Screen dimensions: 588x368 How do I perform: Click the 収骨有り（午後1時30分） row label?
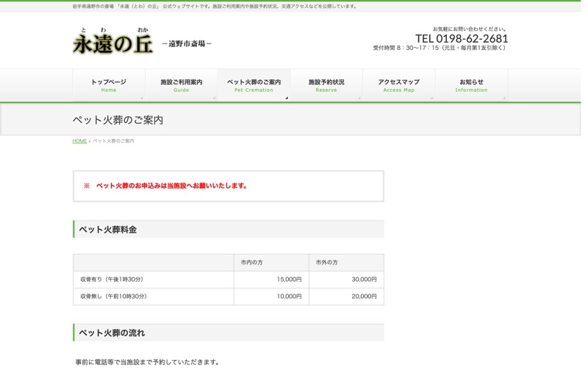click(112, 280)
